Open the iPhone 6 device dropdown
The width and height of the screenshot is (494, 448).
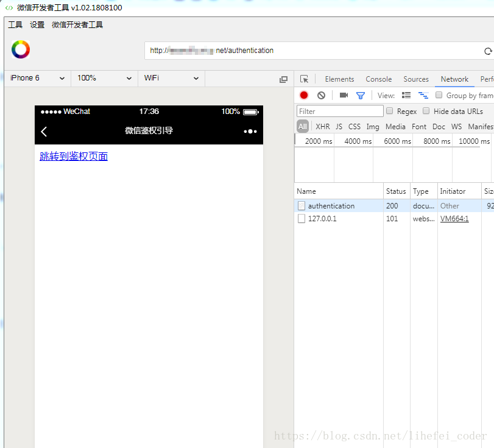pyautogui.click(x=37, y=78)
